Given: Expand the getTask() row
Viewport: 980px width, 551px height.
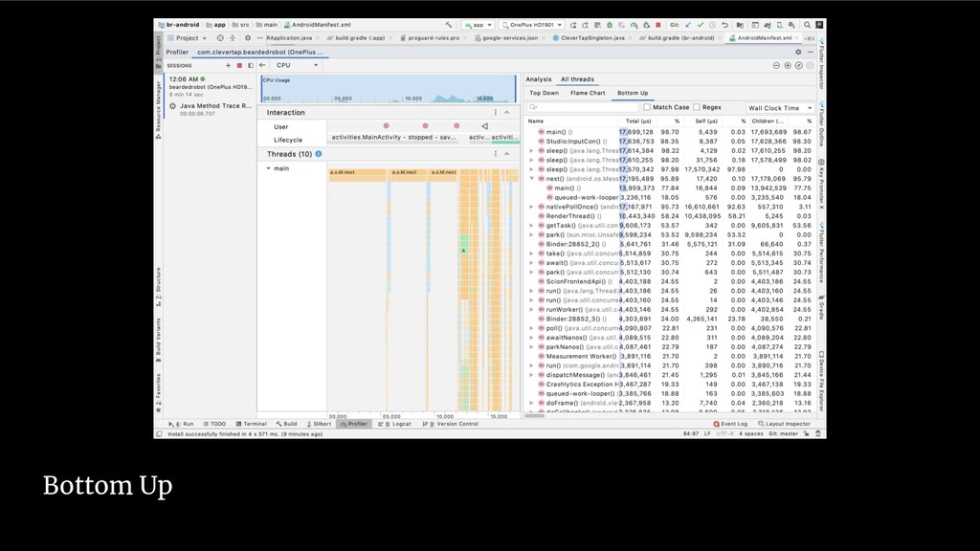Looking at the screenshot, I should tap(532, 226).
